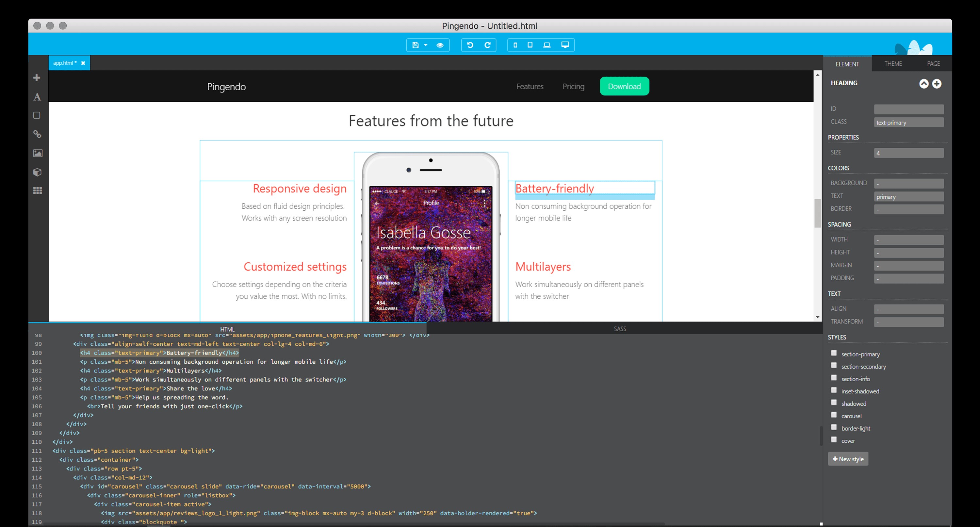Select the components/grid icon in sidebar

click(37, 190)
